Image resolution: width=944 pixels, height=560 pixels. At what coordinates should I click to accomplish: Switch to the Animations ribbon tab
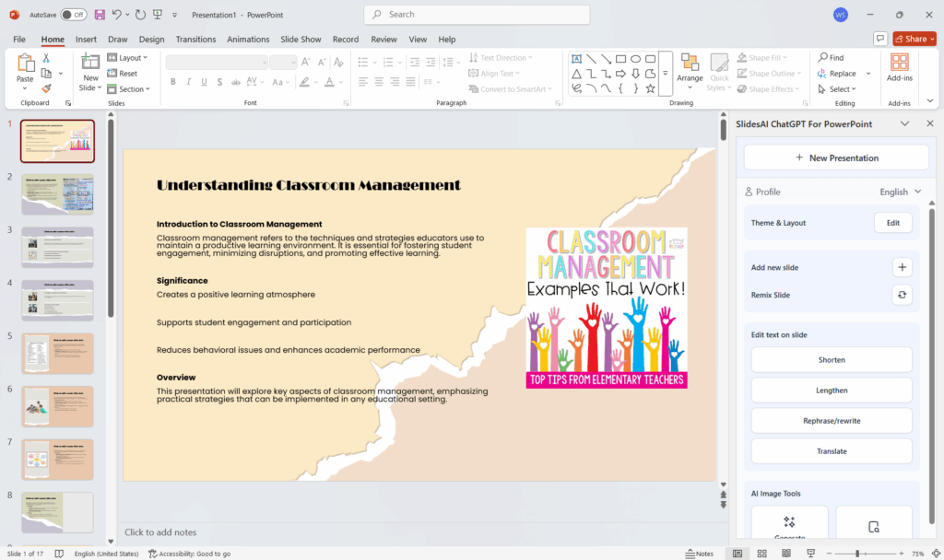tap(248, 40)
